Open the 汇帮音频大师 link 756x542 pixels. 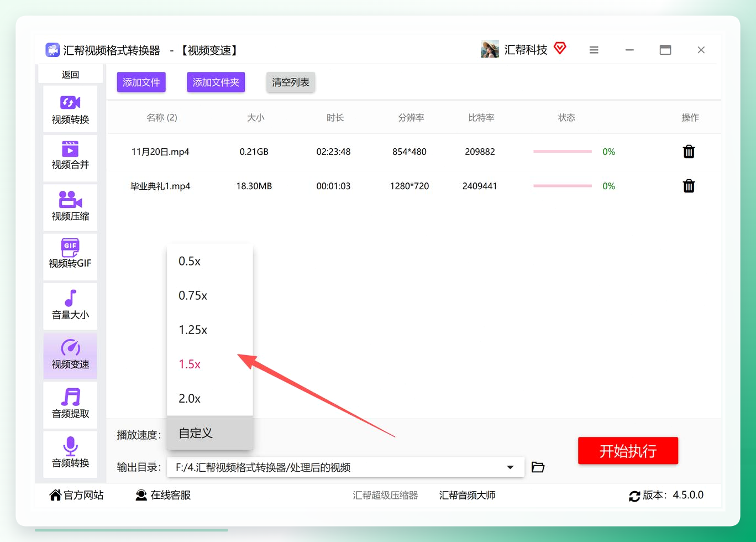tap(468, 495)
